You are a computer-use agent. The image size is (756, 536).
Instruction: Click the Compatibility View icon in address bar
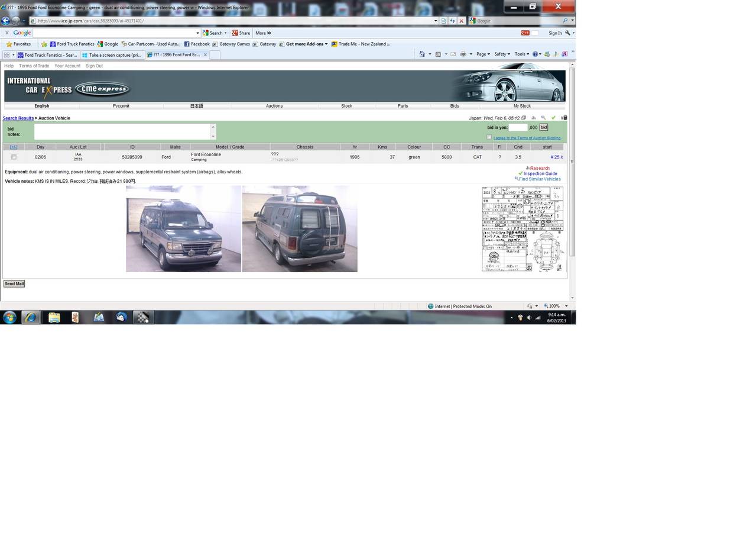click(444, 21)
